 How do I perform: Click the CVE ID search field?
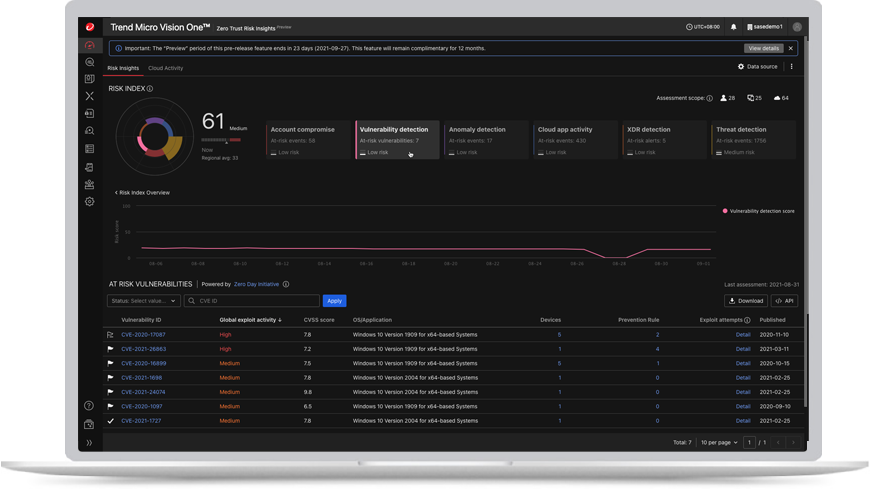tap(257, 301)
